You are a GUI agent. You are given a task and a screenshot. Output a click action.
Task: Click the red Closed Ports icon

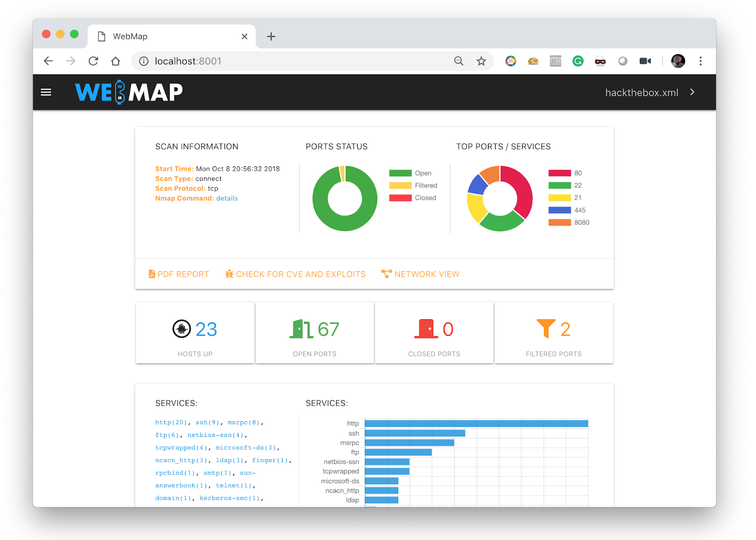(427, 329)
